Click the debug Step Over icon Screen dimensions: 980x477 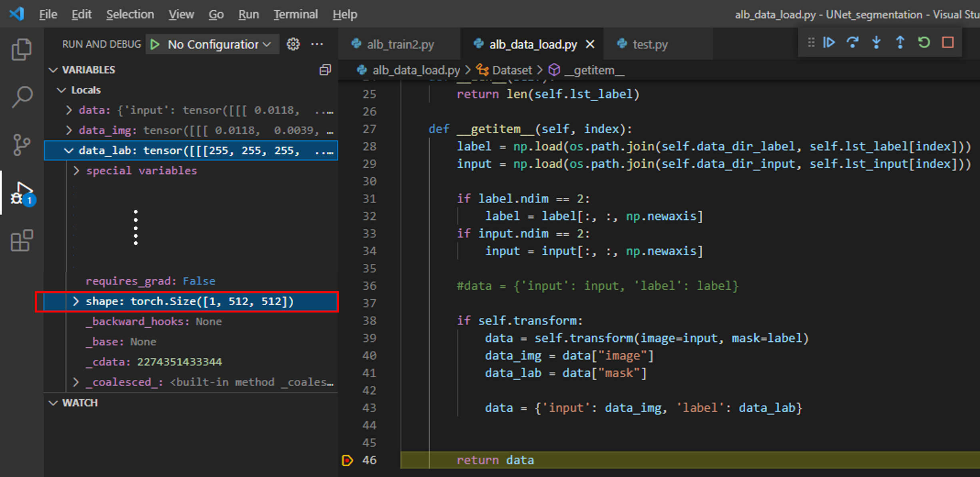[x=852, y=42]
